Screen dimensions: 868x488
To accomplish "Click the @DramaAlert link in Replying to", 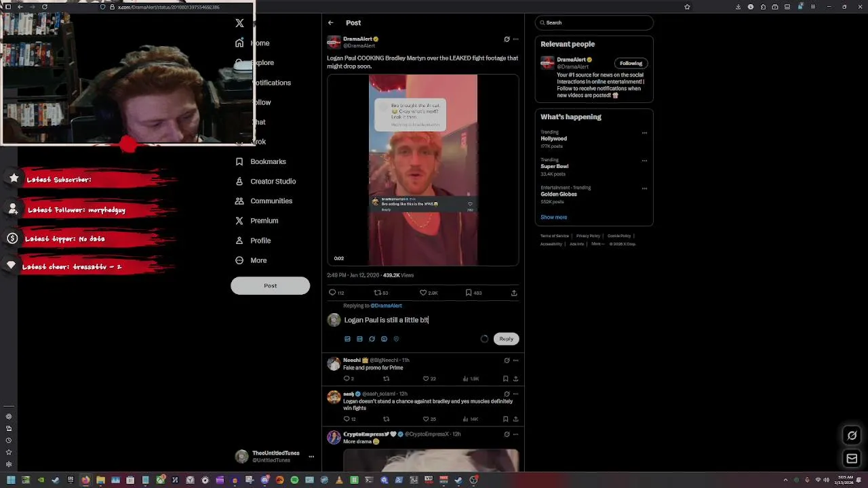I will click(x=386, y=306).
